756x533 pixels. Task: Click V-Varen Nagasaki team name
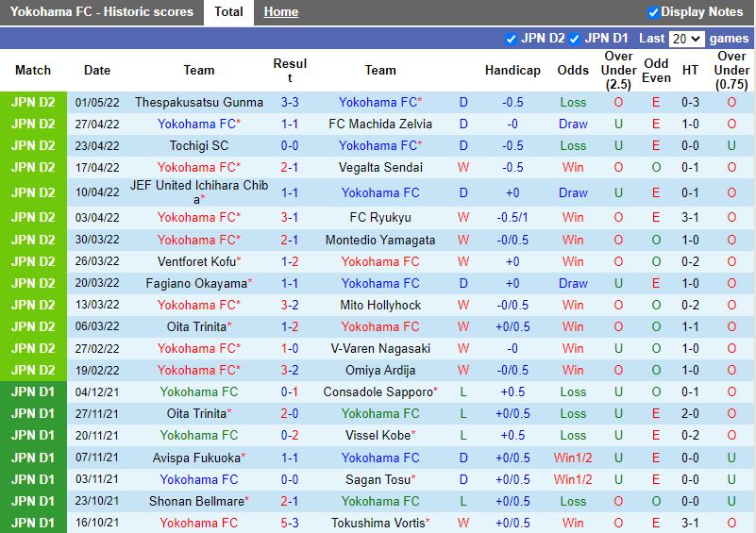click(380, 348)
